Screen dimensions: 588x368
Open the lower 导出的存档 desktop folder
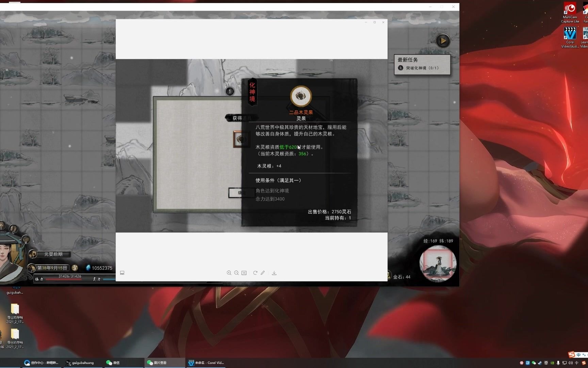(15, 339)
